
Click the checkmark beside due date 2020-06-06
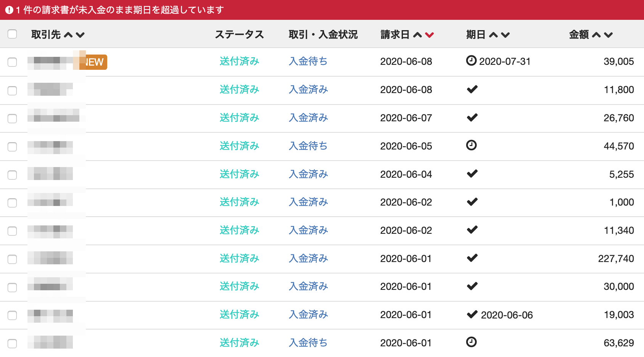pyautogui.click(x=472, y=314)
